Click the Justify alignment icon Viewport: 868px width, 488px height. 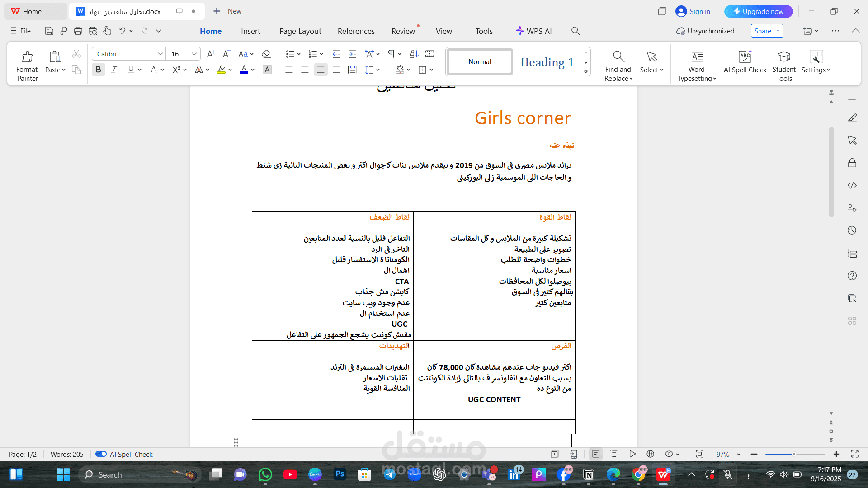point(336,70)
